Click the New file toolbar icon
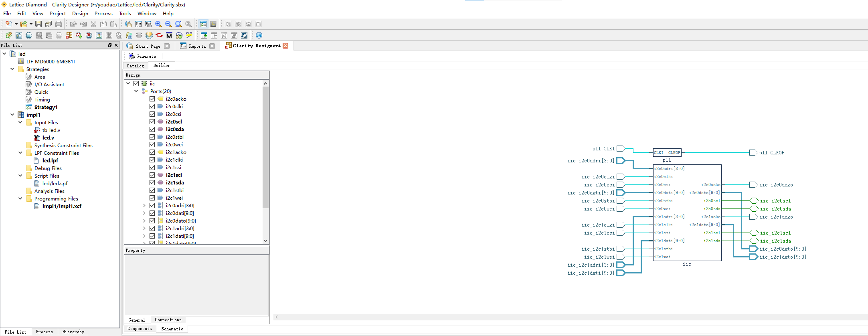Screen dimensions: 868x336 coord(9,24)
